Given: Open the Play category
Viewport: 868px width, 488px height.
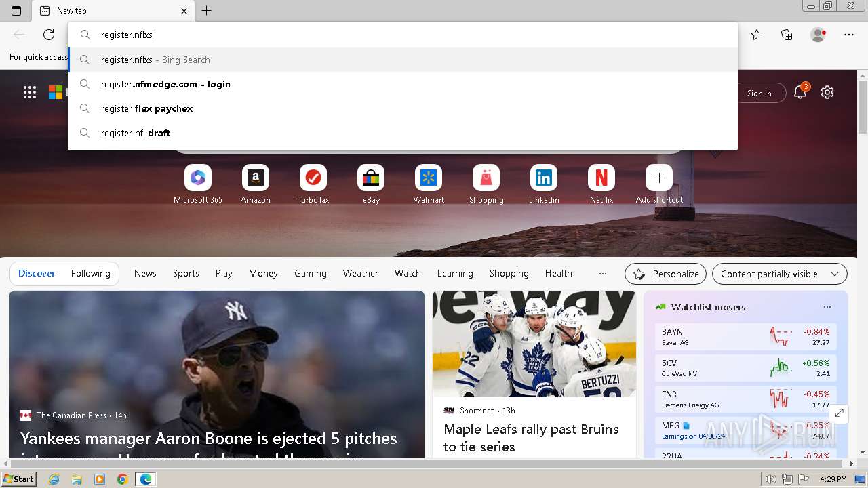Looking at the screenshot, I should [224, 273].
